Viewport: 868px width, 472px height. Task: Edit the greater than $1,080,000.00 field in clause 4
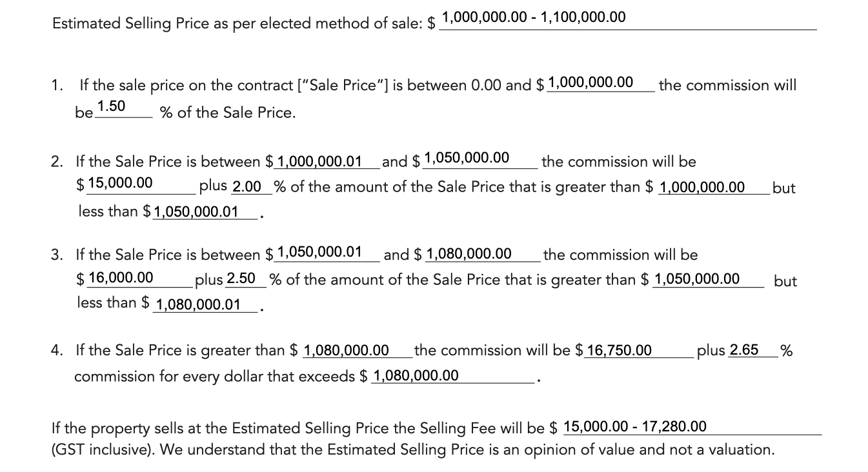point(356,351)
